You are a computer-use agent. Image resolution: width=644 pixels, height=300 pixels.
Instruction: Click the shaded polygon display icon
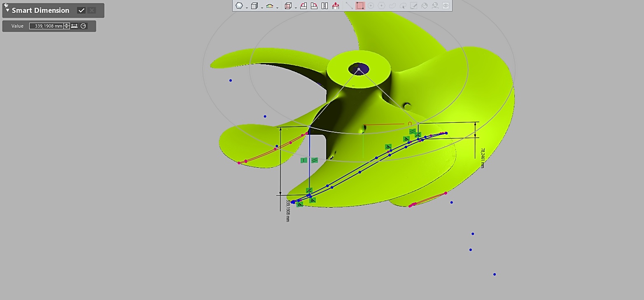[239, 6]
